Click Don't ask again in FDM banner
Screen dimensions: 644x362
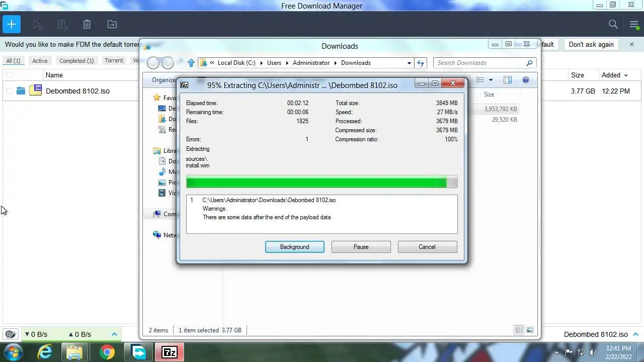[591, 44]
